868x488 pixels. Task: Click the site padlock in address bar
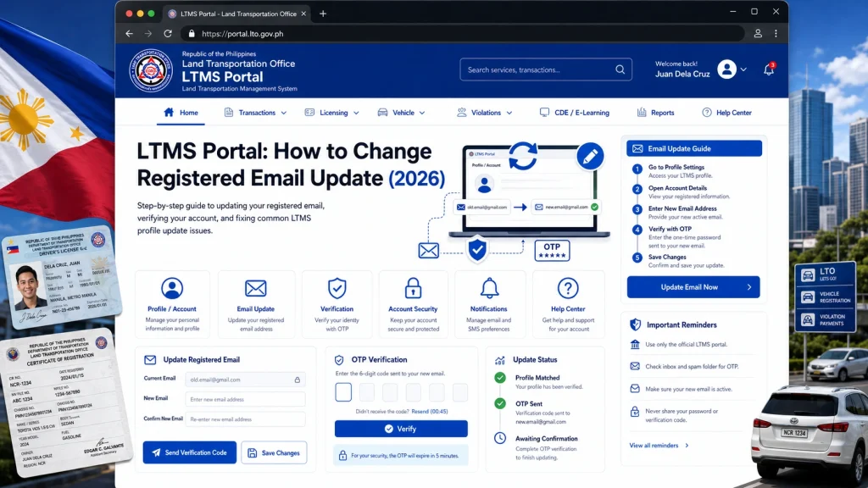(192, 34)
